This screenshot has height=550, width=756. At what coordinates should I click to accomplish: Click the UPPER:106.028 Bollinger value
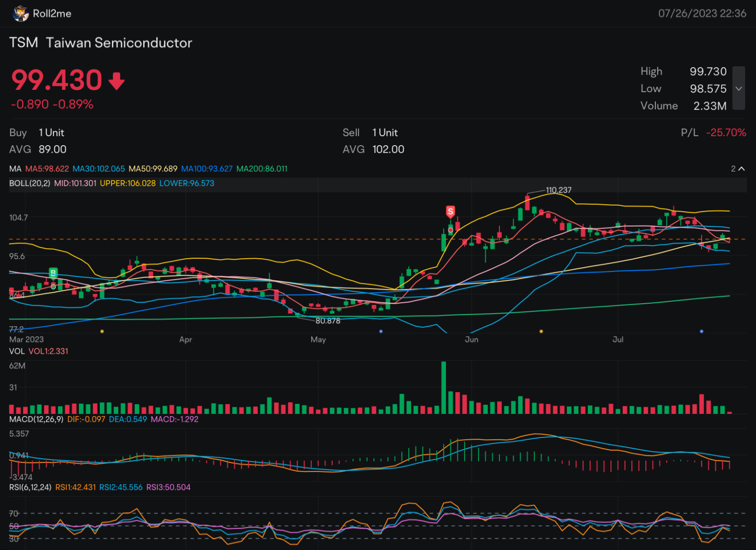click(x=128, y=183)
